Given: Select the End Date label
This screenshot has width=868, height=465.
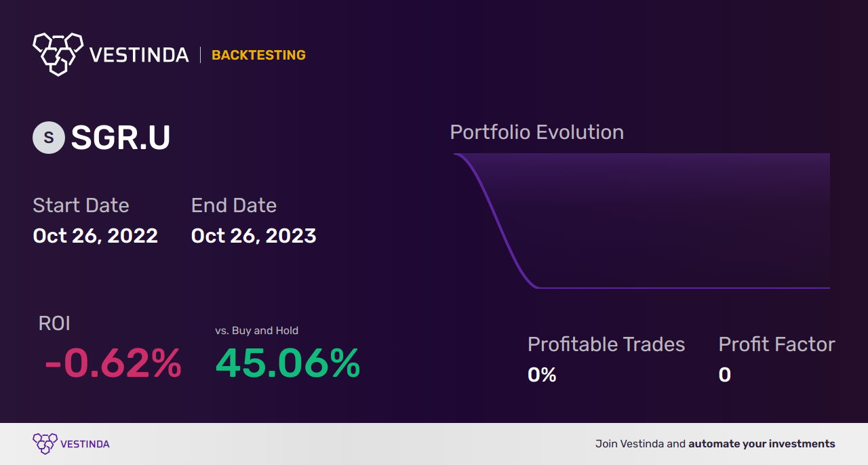Looking at the screenshot, I should (x=234, y=205).
